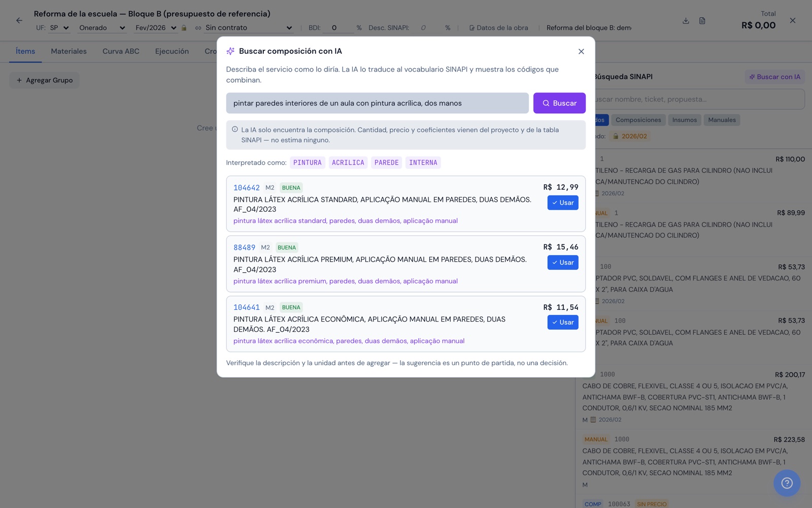Open the document report icon
The image size is (812, 508).
(702, 21)
